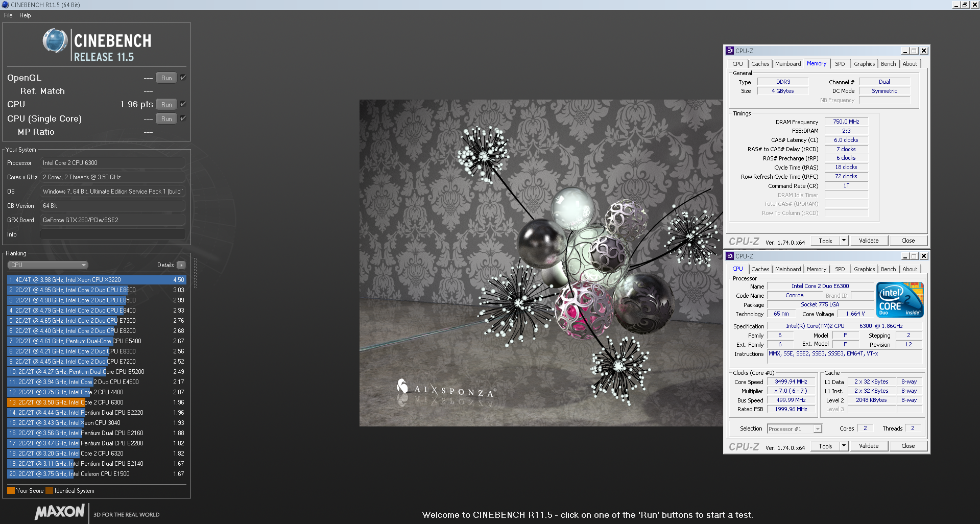Switch to Caches tab in lower CPU-Z window
Image resolution: width=980 pixels, height=524 pixels.
click(760, 269)
